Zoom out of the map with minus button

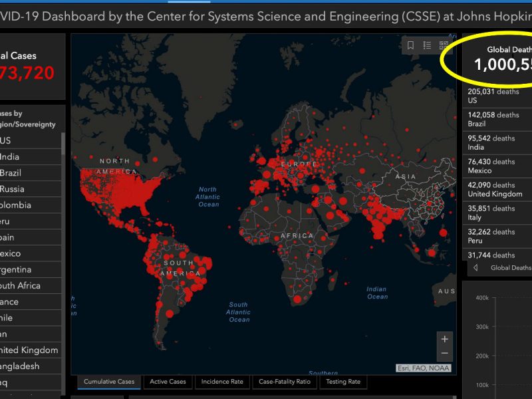pyautogui.click(x=444, y=353)
